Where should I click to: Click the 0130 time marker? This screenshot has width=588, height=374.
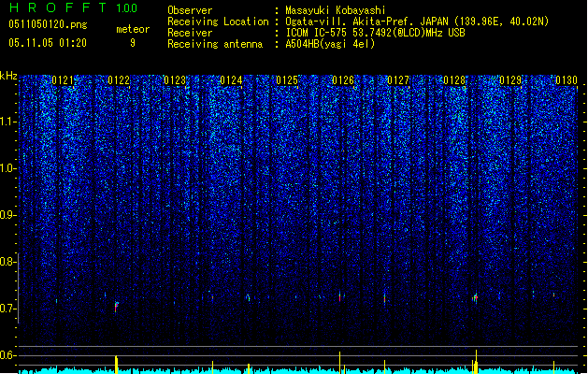[566, 80]
